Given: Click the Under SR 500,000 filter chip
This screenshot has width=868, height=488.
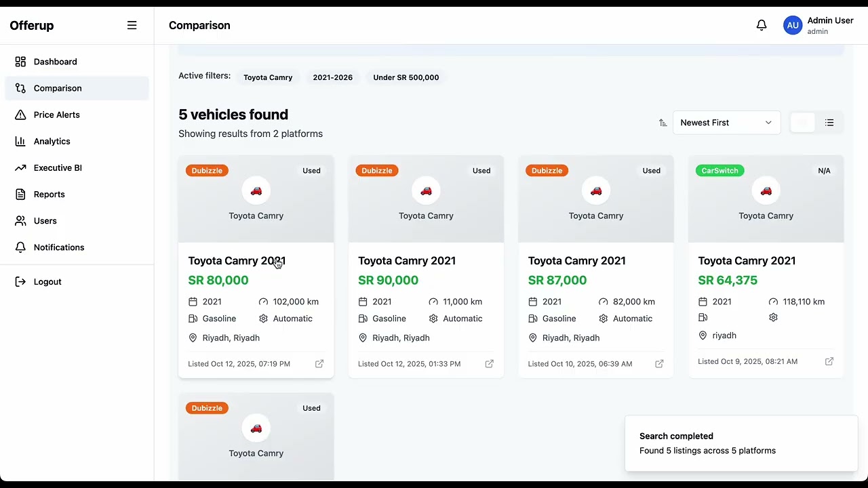Looking at the screenshot, I should point(406,77).
